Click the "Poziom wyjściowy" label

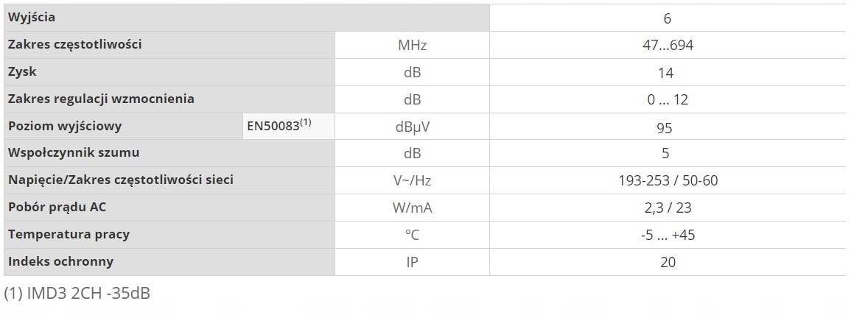[x=65, y=126]
